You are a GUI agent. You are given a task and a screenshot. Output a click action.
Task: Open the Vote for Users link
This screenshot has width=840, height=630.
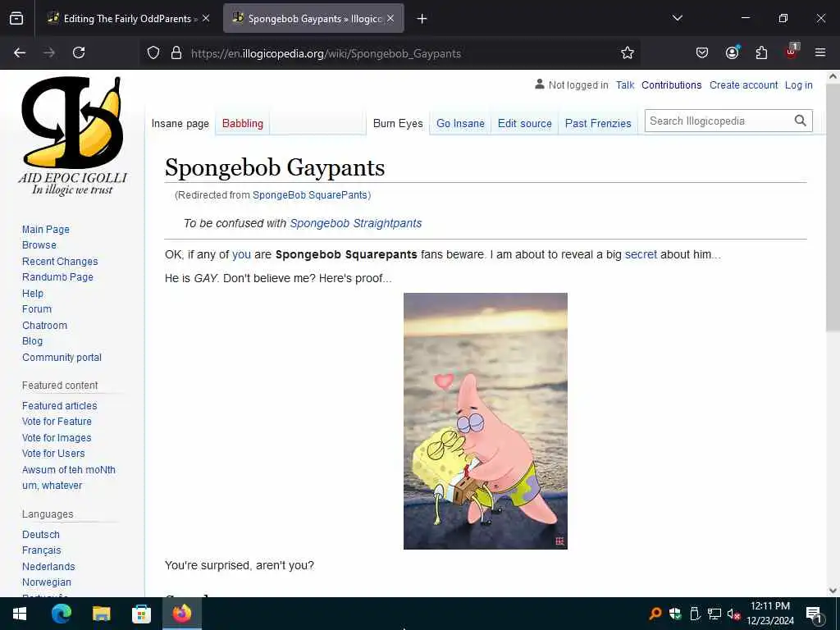pyautogui.click(x=53, y=453)
